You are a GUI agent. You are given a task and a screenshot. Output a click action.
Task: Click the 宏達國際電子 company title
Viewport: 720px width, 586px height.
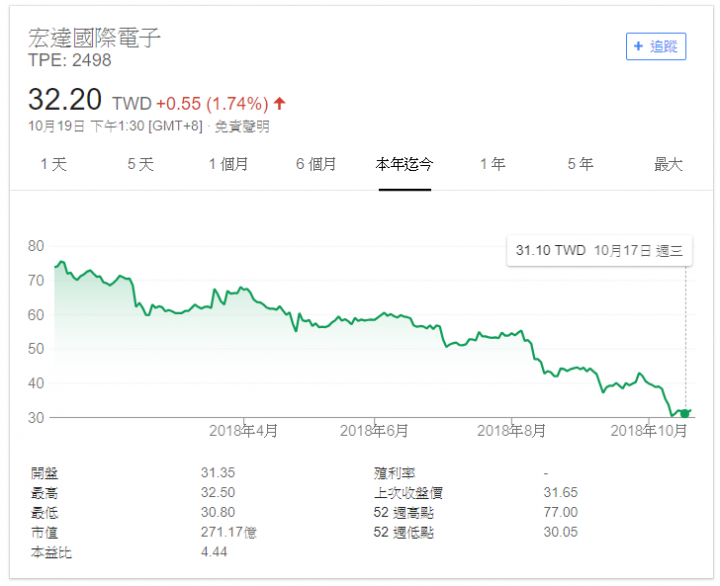(94, 38)
